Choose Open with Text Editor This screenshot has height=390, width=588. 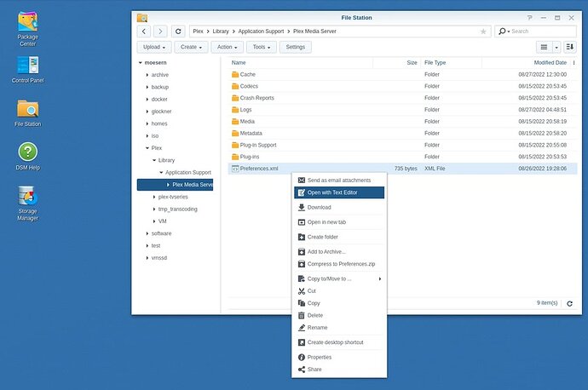point(339,192)
